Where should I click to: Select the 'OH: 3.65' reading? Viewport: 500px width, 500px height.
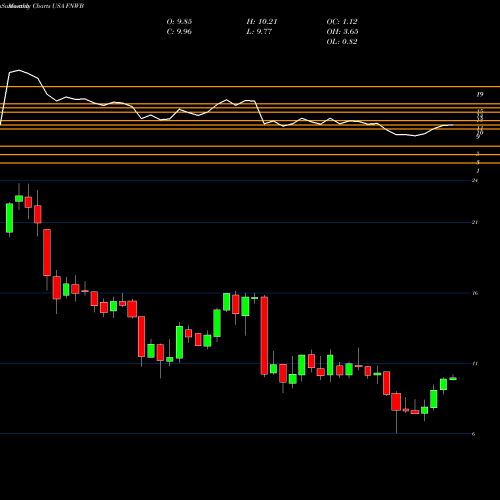(342, 32)
